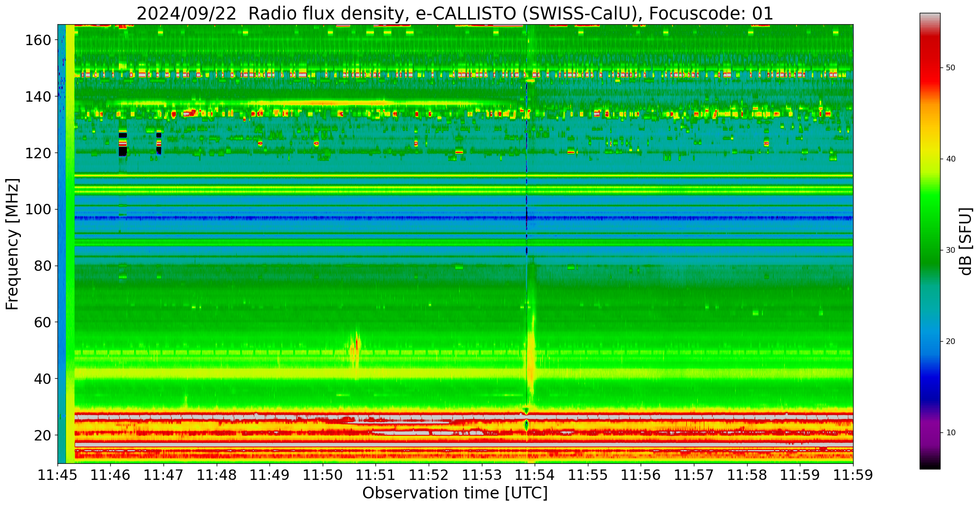Click the colorbar tick label 50

pyautogui.click(x=951, y=68)
